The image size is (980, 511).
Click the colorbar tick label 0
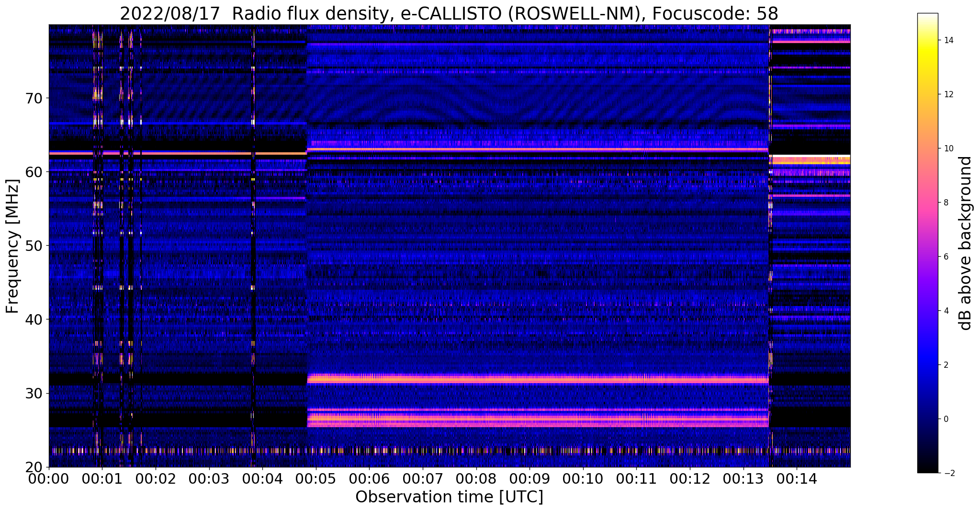(946, 419)
